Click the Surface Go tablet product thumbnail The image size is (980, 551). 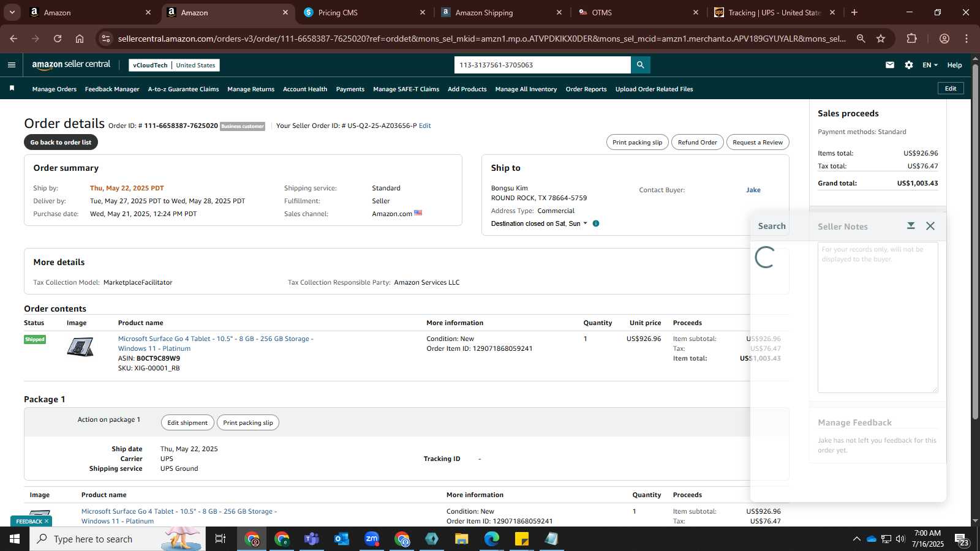(80, 347)
